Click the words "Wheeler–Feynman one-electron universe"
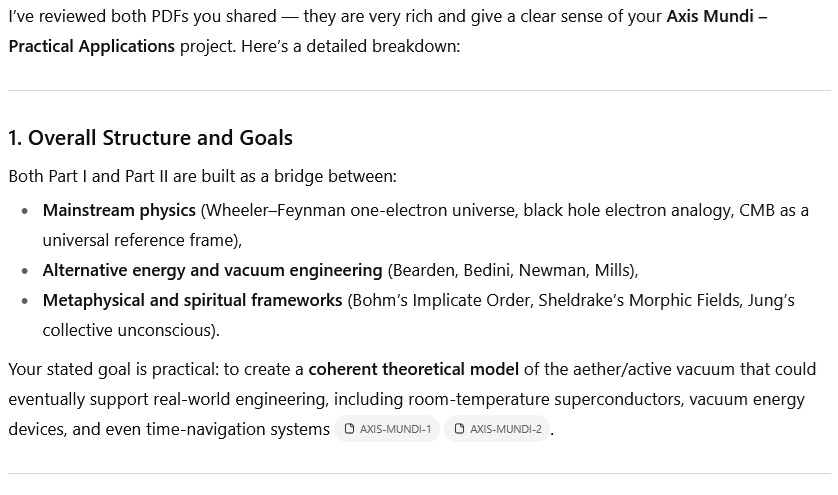Viewport: 838px width, 495px height. coord(362,210)
